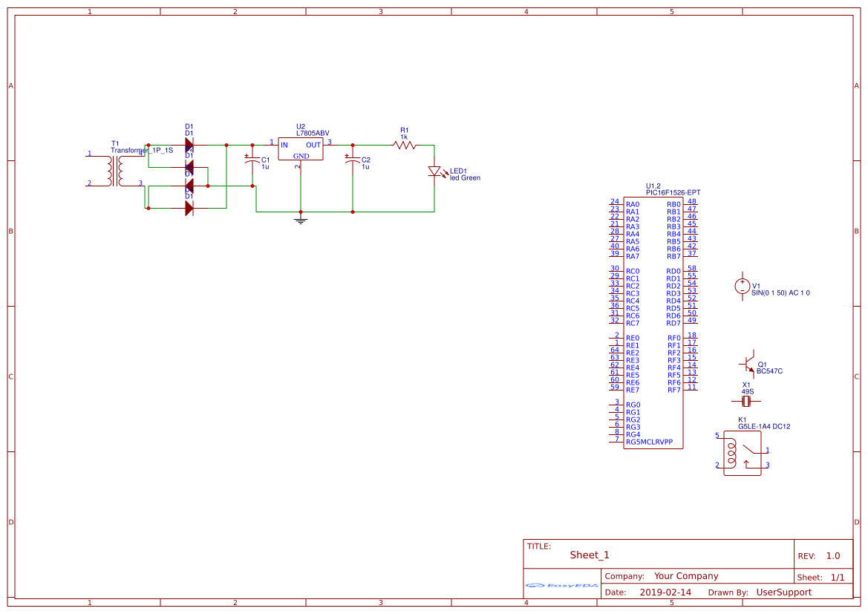Select the topmost D1 bridge diode
The height and width of the screenshot is (614, 868).
(x=189, y=145)
